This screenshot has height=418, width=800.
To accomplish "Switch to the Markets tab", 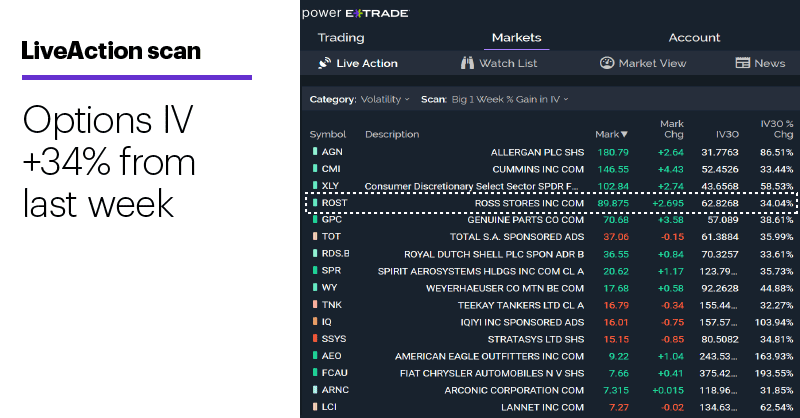I will pyautogui.click(x=516, y=38).
